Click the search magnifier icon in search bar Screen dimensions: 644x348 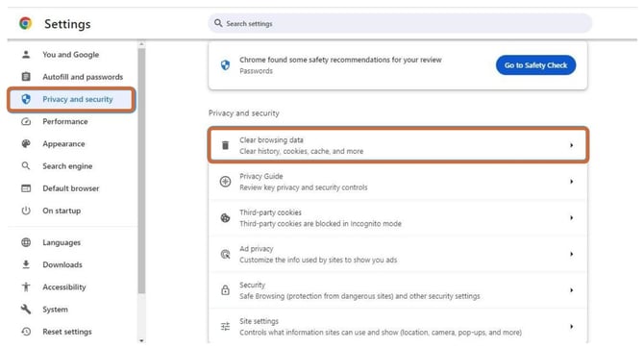click(218, 23)
